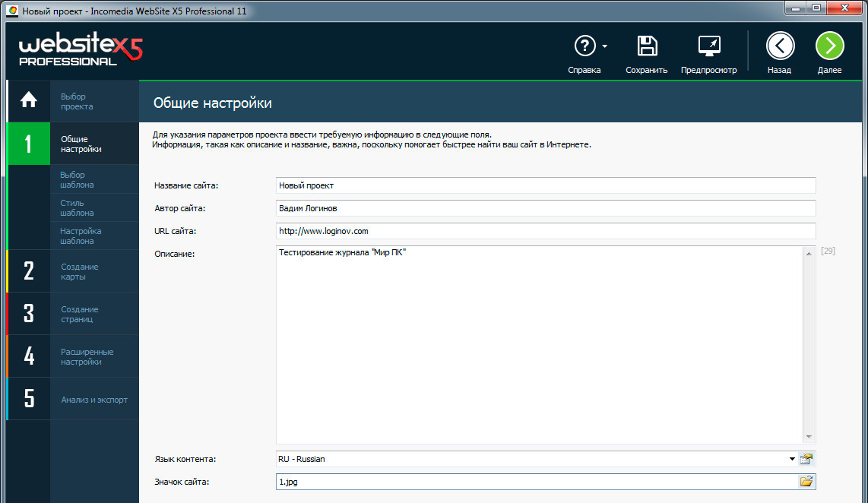Open the Справка help icon
This screenshot has height=503, width=868.
[x=584, y=46]
